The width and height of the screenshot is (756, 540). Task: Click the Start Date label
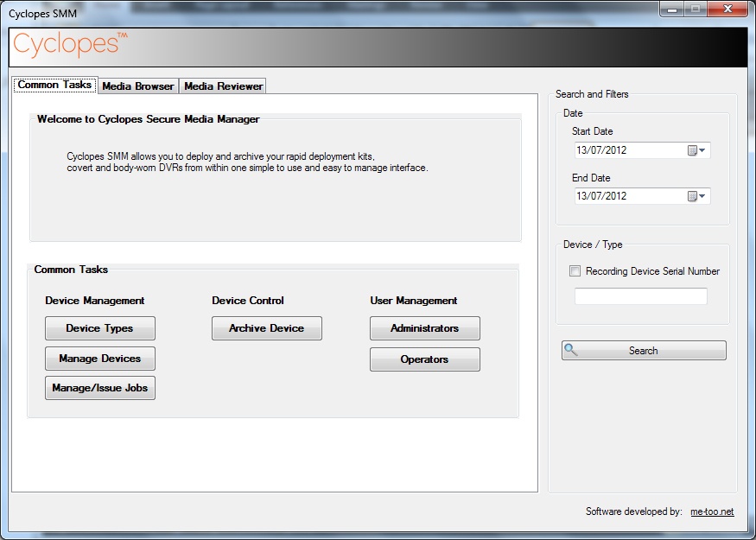point(593,131)
